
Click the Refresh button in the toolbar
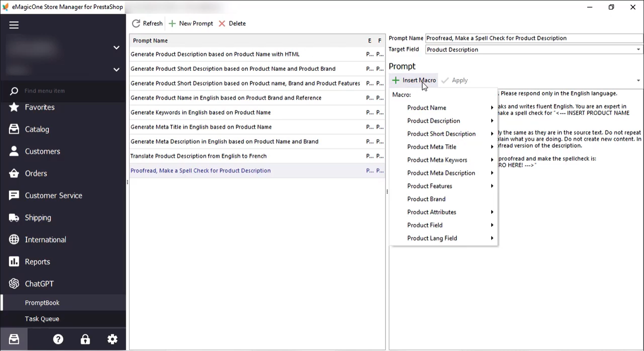coord(147,23)
